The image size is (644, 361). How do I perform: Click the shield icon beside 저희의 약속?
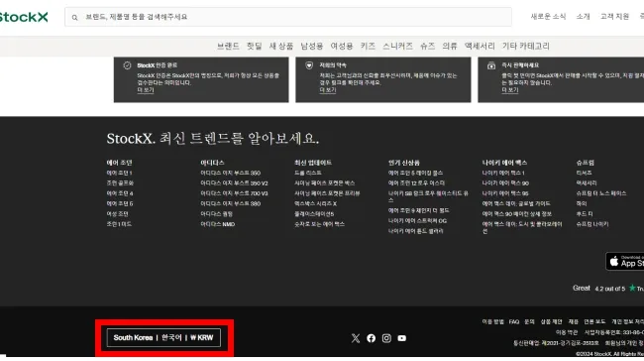click(309, 65)
